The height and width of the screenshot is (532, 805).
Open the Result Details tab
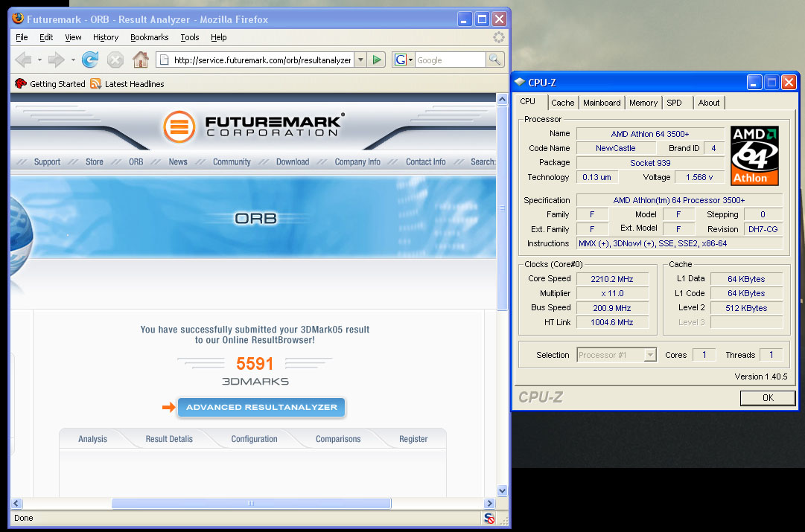pyautogui.click(x=169, y=439)
